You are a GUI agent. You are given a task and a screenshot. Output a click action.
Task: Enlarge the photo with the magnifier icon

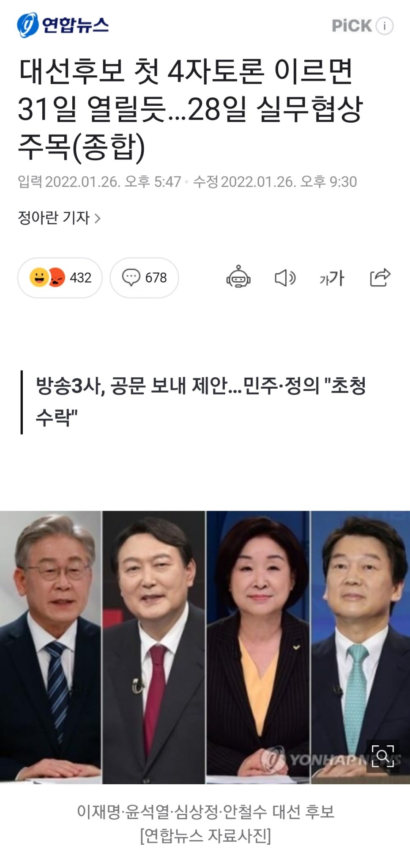pyautogui.click(x=383, y=756)
